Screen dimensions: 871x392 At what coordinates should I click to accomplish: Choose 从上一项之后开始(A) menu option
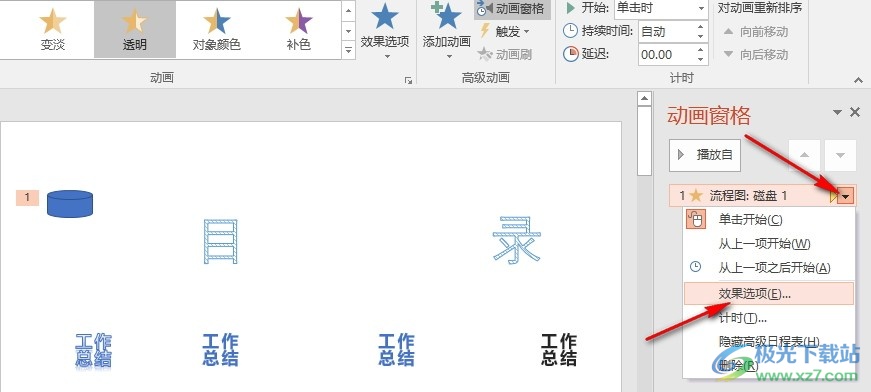(769, 268)
